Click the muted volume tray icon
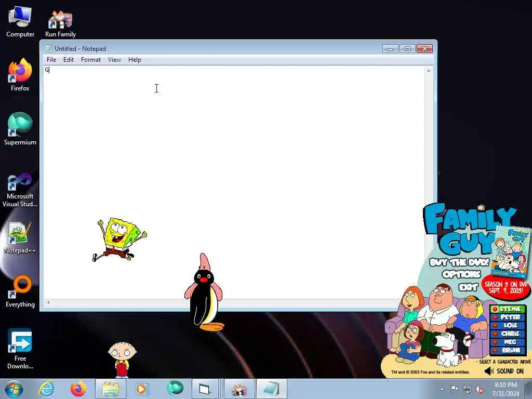Screen dimensions: 532x399 pyautogui.click(x=480, y=390)
